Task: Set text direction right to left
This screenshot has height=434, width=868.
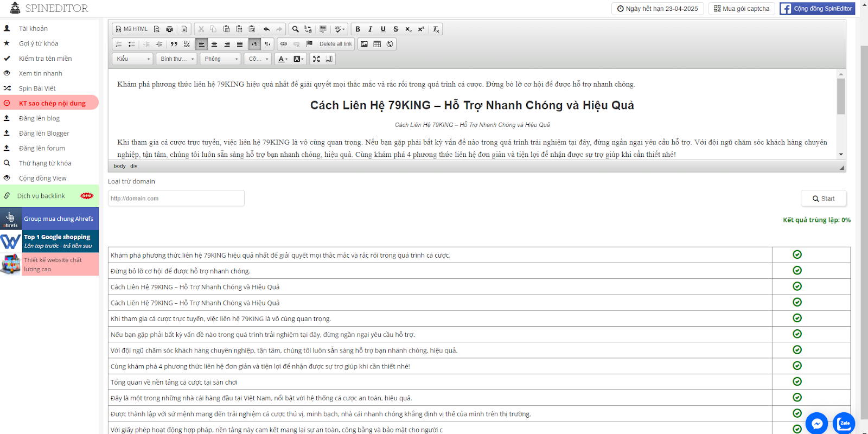Action: (267, 44)
